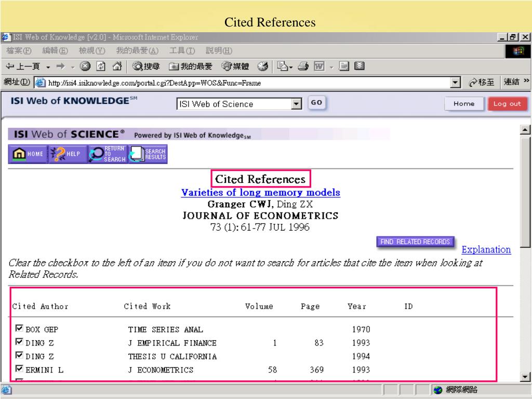Click the Windows logo throbber icon
532x399 pixels.
click(x=518, y=51)
